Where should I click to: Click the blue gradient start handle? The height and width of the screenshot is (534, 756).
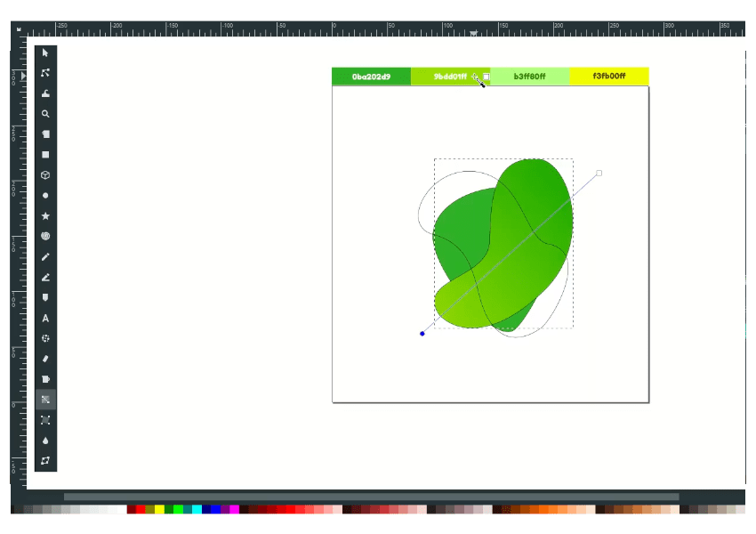[x=422, y=334]
